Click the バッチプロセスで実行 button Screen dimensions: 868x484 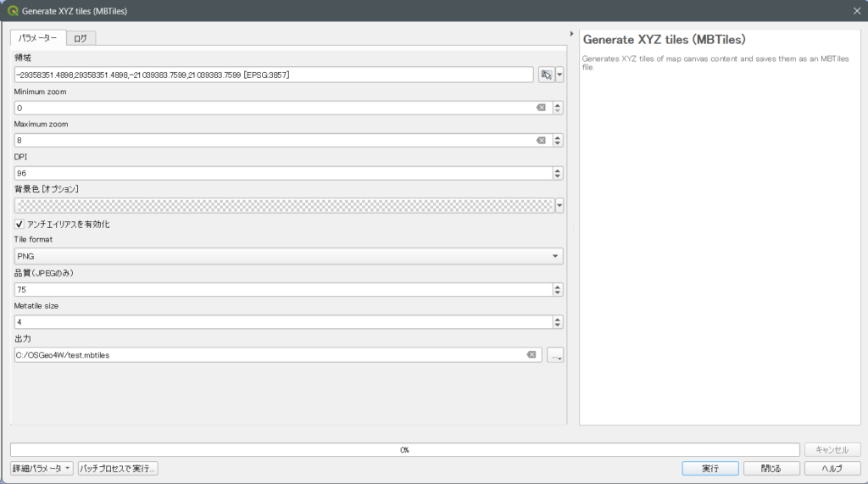118,469
